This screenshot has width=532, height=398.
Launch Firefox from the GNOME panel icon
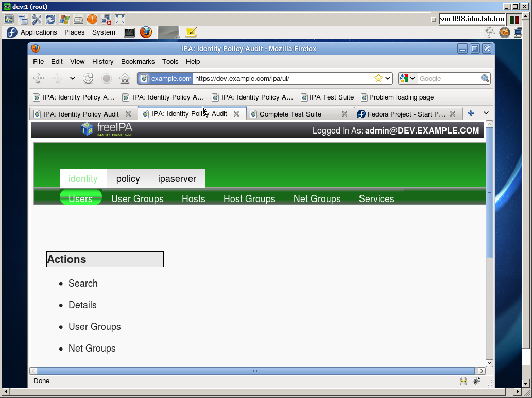pos(146,32)
